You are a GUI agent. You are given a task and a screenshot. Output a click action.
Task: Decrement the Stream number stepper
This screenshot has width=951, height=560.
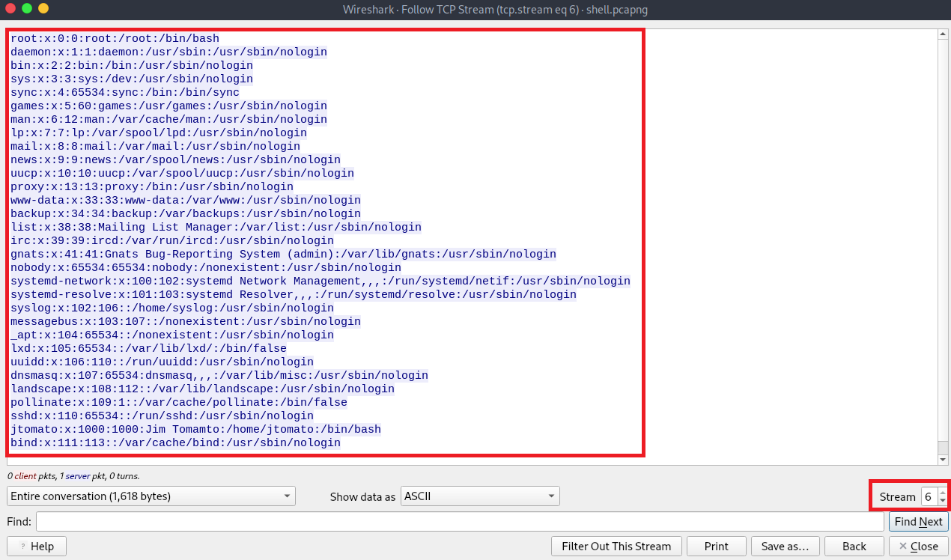click(942, 500)
